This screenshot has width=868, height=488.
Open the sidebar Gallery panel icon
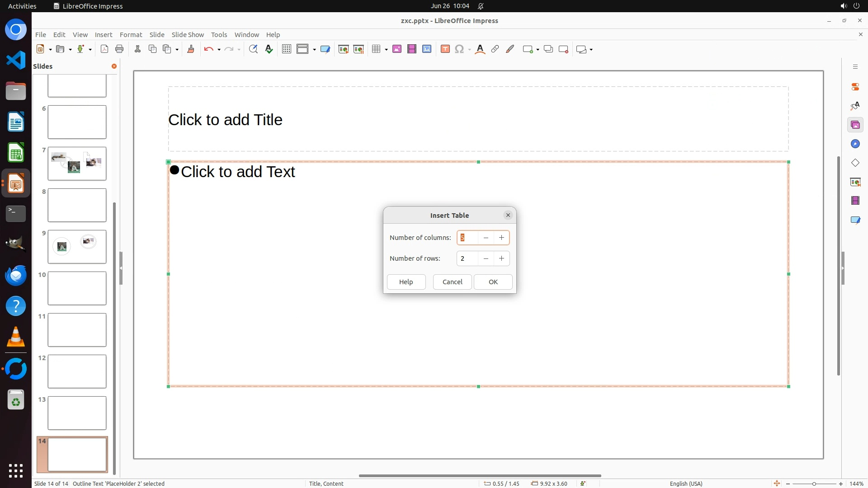855,125
